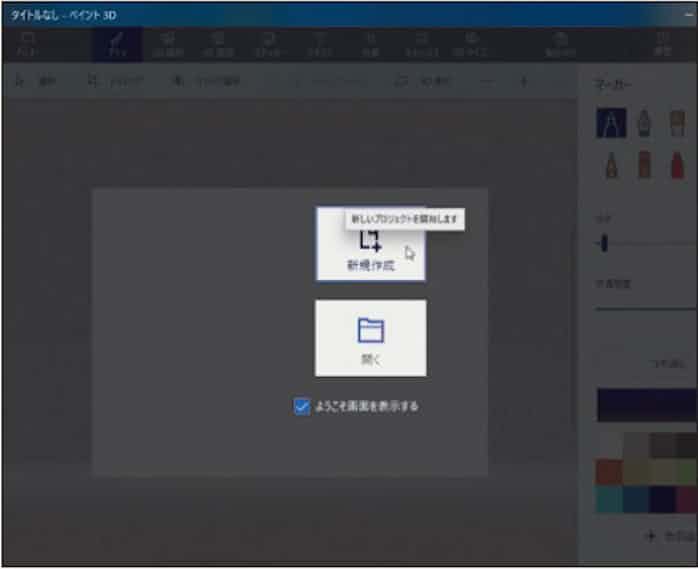Image resolution: width=698 pixels, height=569 pixels.
Task: Click the thickness slider handle
Action: coord(603,244)
